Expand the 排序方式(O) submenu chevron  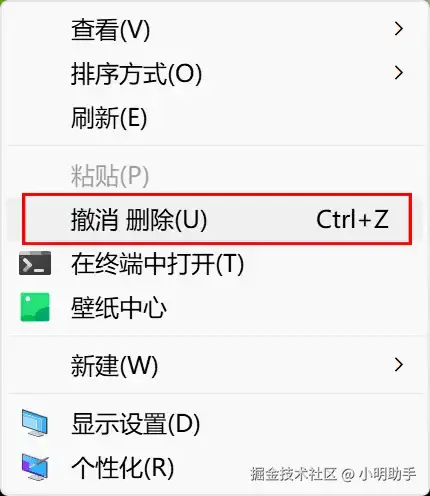tap(399, 73)
